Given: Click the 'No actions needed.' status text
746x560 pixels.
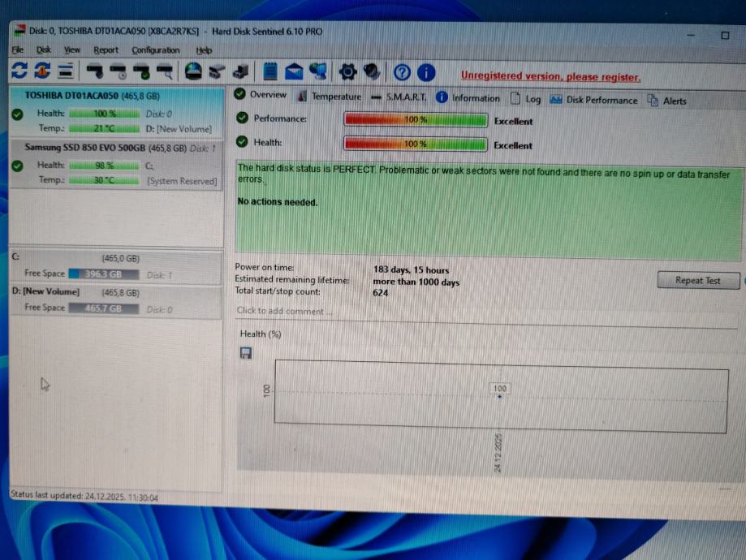Looking at the screenshot, I should [x=278, y=202].
